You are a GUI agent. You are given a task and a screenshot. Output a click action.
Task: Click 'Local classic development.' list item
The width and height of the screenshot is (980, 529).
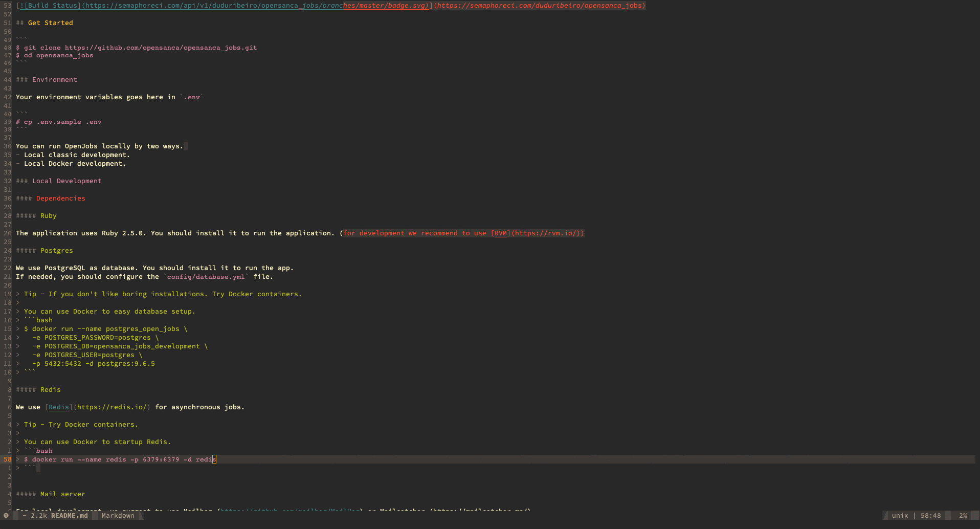click(77, 155)
